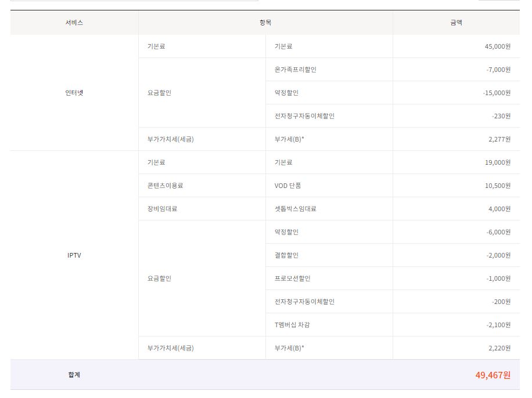Select the 셋톱박스임대료 item
This screenshot has height=398, width=532.
click(x=295, y=209)
